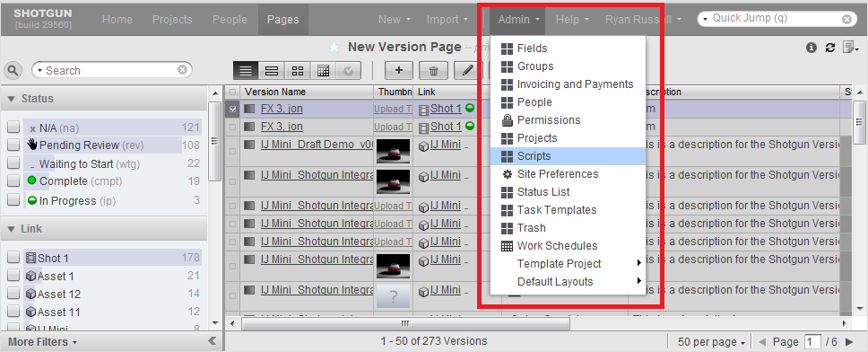Click the Fields grid icon
The width and height of the screenshot is (868, 352).
507,48
